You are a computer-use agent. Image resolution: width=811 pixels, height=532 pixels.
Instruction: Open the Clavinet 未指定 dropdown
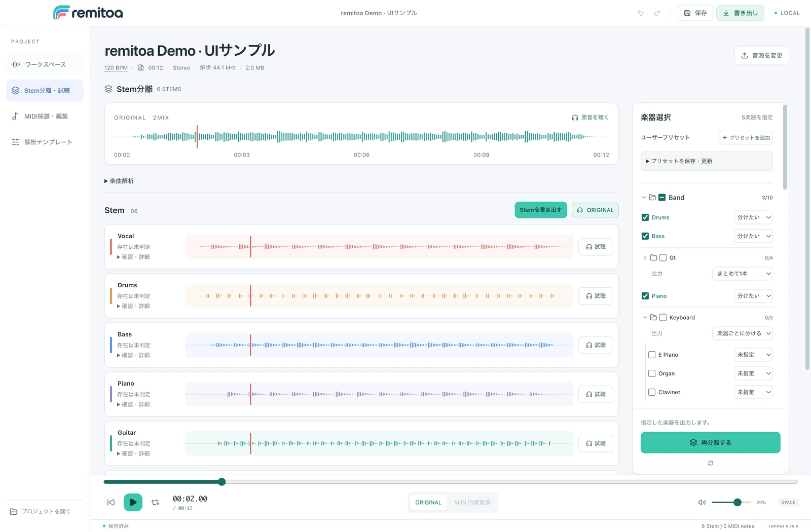[753, 392]
